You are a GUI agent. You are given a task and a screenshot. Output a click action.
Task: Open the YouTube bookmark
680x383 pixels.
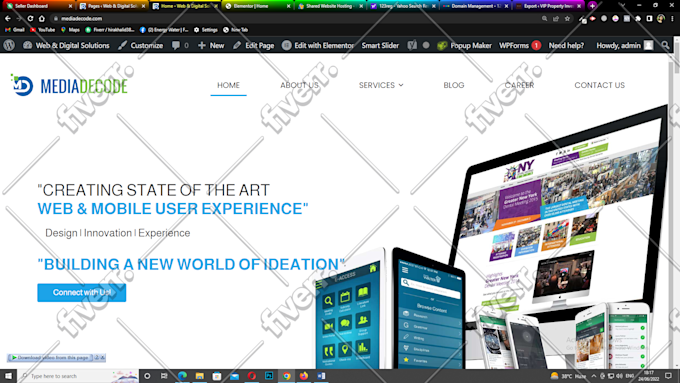click(x=42, y=30)
